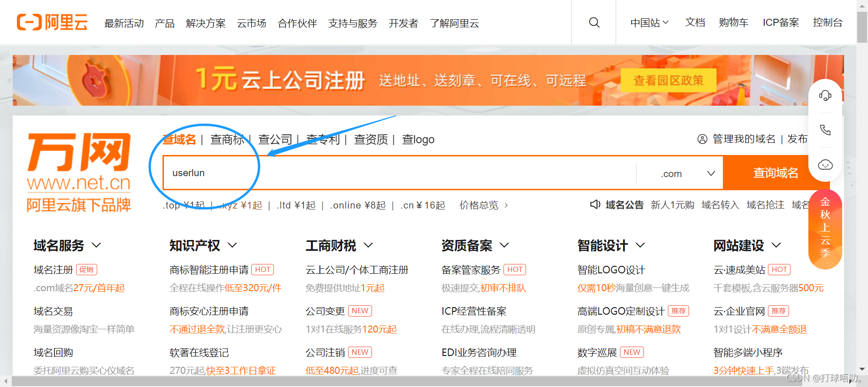Image resolution: width=868 pixels, height=387 pixels.
Task: Click the 查看园区政策 banner button
Action: point(668,80)
